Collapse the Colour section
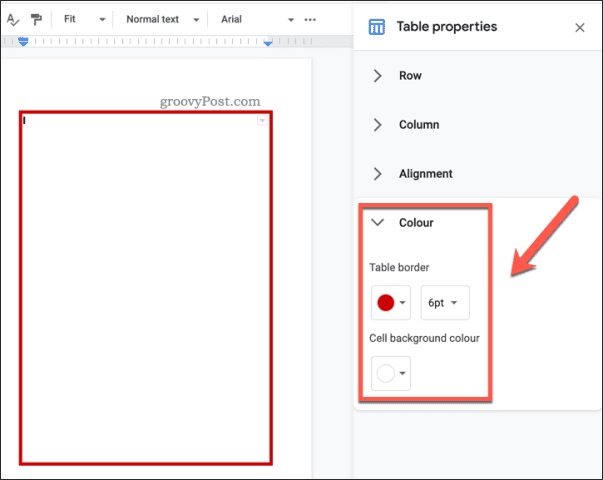The image size is (603, 480). point(402,223)
